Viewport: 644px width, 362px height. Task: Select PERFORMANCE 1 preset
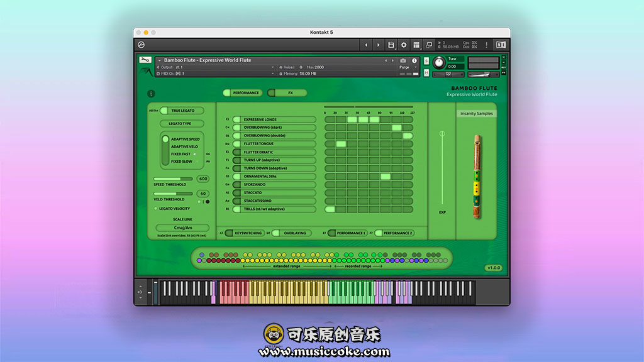click(x=347, y=233)
